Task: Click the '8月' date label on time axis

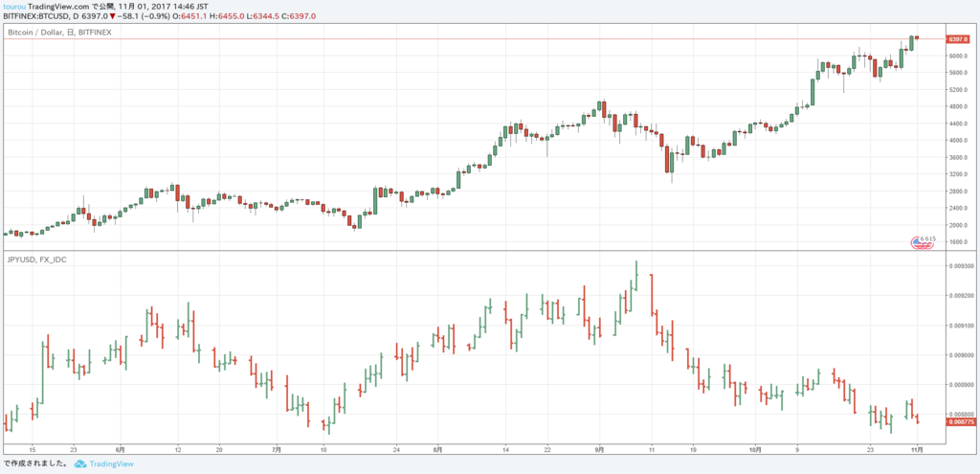Action: (438, 449)
